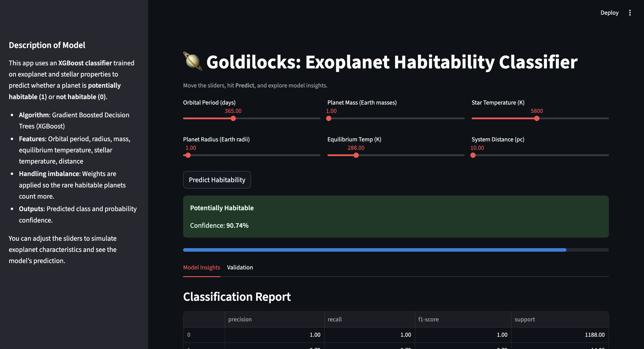Select the Model Insights tab
The image size is (644, 349).
[202, 267]
